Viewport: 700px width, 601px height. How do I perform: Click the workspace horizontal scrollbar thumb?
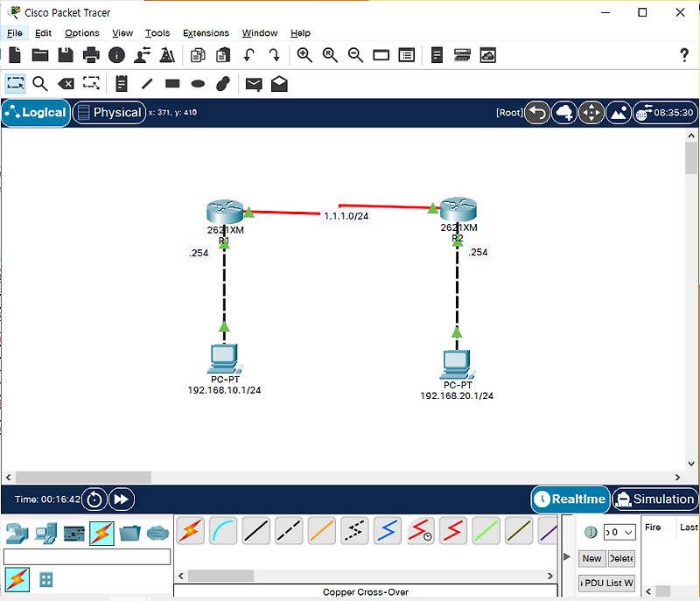coord(83,477)
